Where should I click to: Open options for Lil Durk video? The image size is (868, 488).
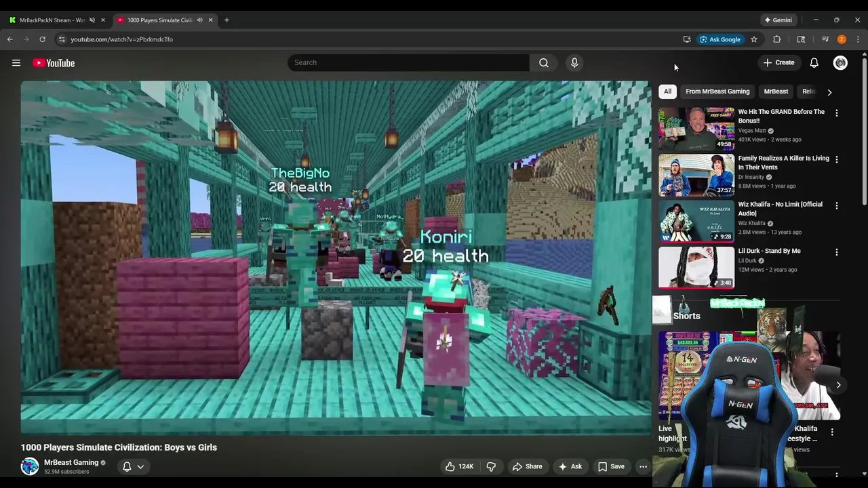837,251
